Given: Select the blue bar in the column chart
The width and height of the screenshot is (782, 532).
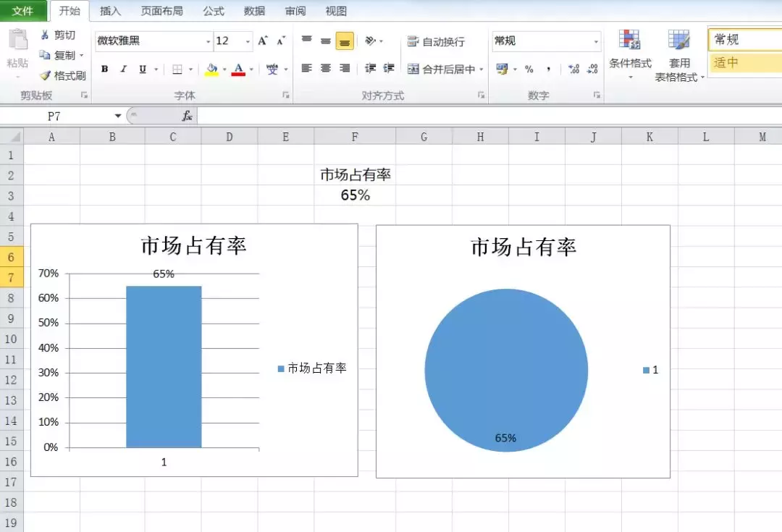Looking at the screenshot, I should [x=164, y=366].
